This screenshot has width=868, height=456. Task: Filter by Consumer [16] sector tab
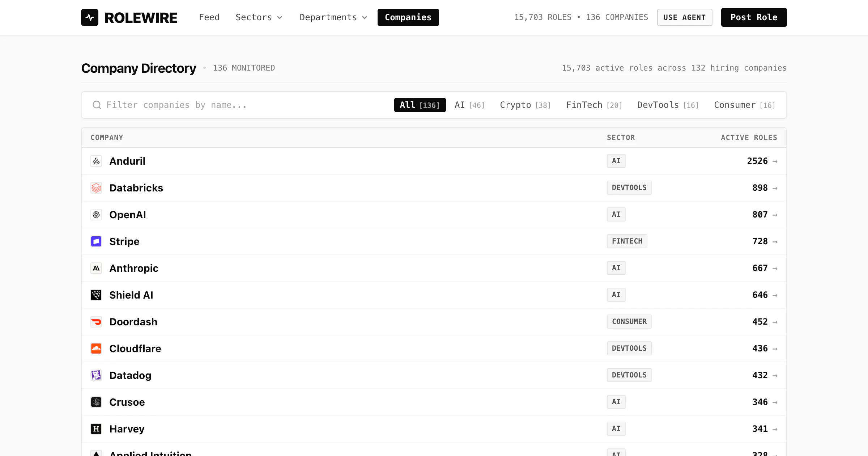(x=744, y=105)
